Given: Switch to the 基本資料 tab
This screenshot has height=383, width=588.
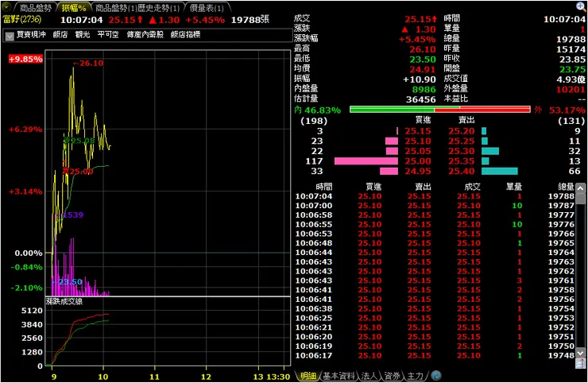Looking at the screenshot, I should tap(338, 376).
